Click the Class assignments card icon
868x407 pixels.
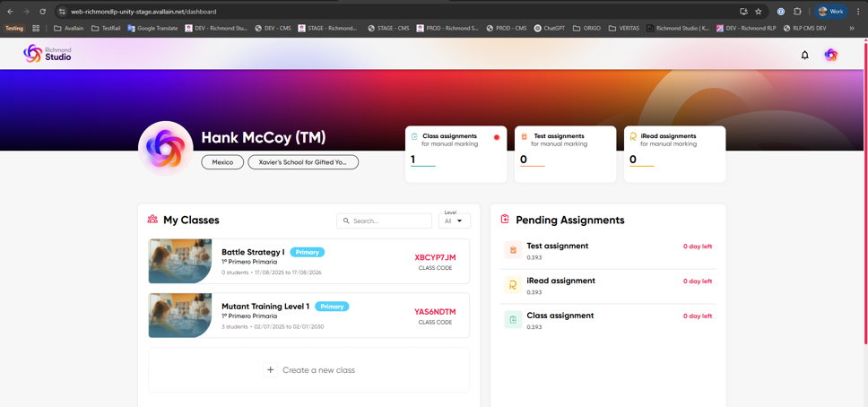click(x=414, y=135)
